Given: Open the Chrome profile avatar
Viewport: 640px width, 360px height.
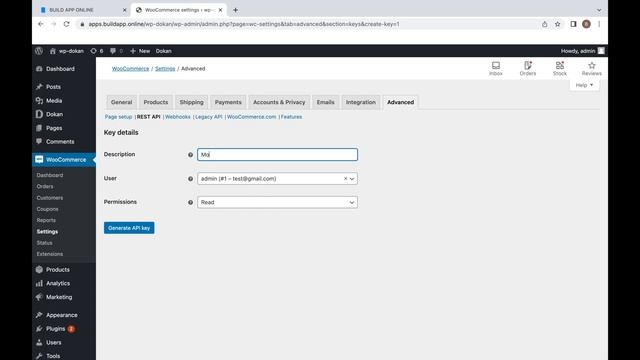Looking at the screenshot, I should coord(586,24).
